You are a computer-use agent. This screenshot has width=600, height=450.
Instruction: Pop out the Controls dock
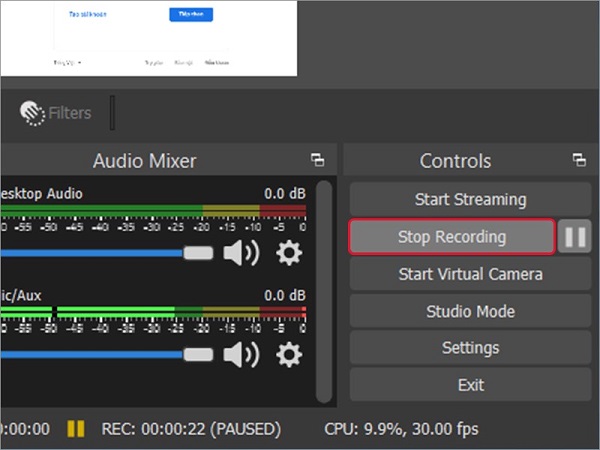point(579,160)
